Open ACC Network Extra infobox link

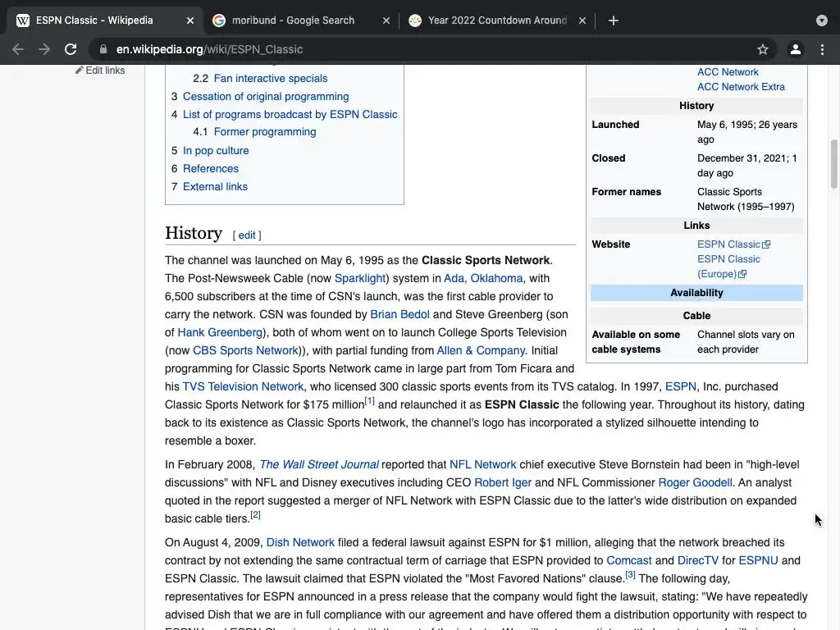741,87
